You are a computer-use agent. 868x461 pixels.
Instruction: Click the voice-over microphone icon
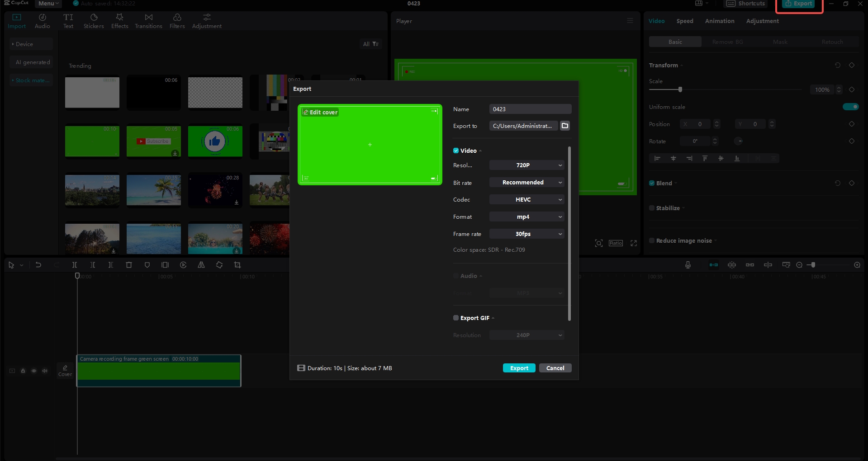[x=688, y=265]
